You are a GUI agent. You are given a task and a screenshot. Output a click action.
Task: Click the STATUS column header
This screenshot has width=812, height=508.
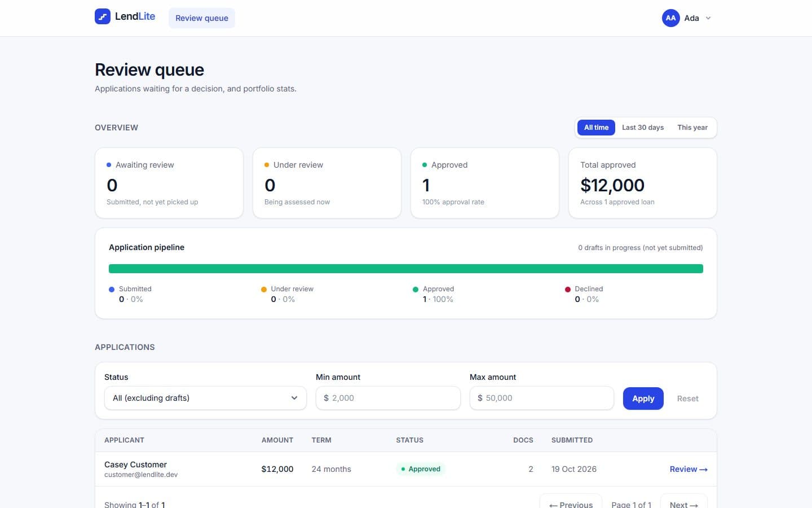pyautogui.click(x=410, y=440)
